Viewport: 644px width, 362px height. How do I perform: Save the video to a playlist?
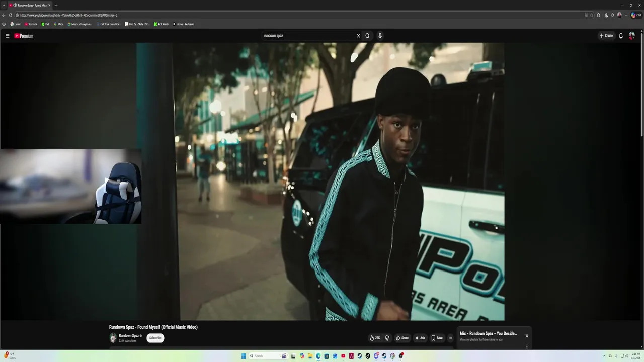[437, 338]
